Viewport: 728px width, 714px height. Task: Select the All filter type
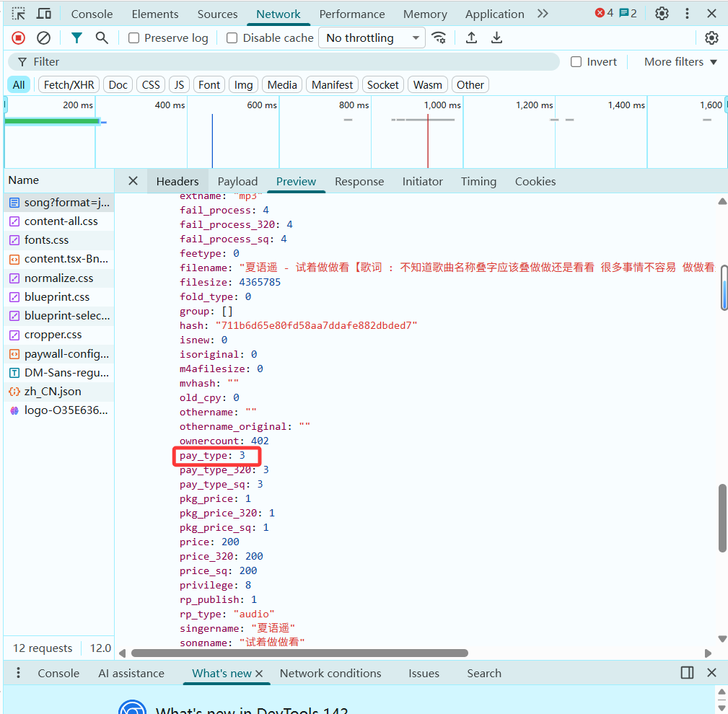click(19, 85)
